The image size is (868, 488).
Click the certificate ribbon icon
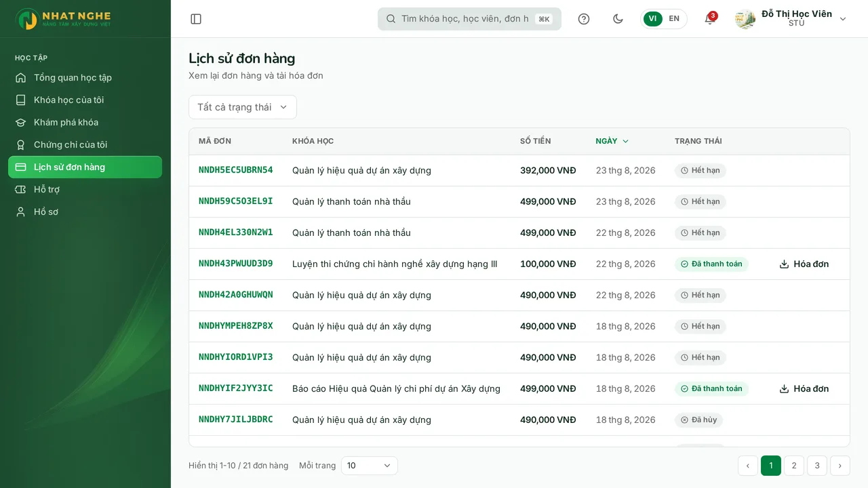21,144
